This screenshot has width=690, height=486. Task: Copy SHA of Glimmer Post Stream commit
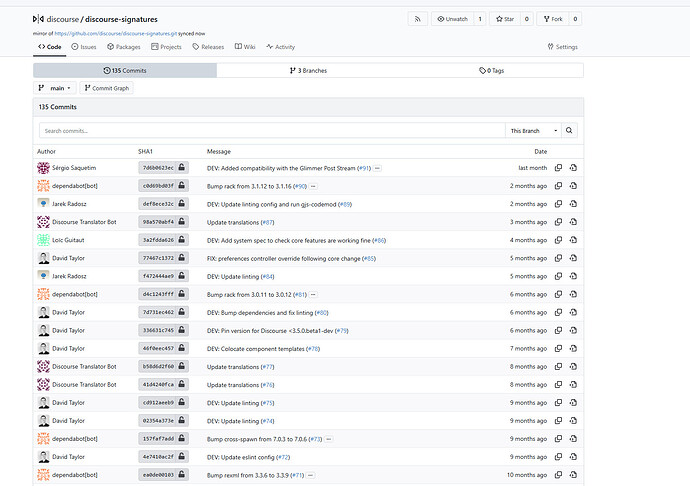coord(558,168)
